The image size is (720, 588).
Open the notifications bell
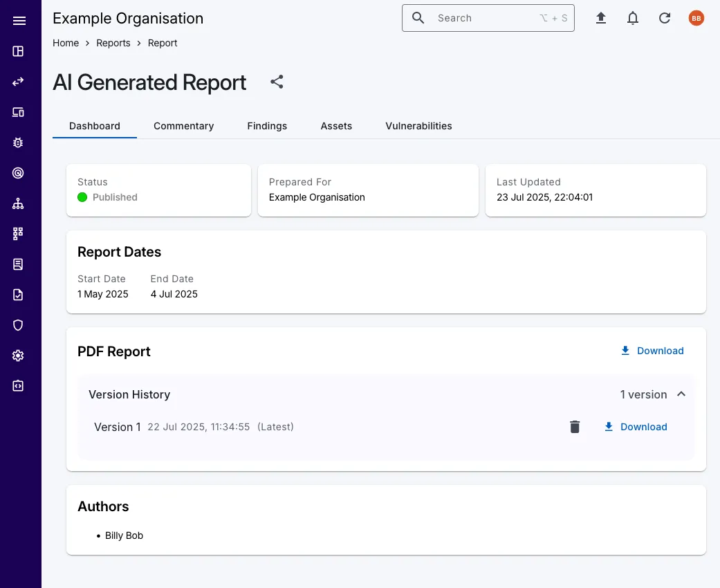(633, 19)
